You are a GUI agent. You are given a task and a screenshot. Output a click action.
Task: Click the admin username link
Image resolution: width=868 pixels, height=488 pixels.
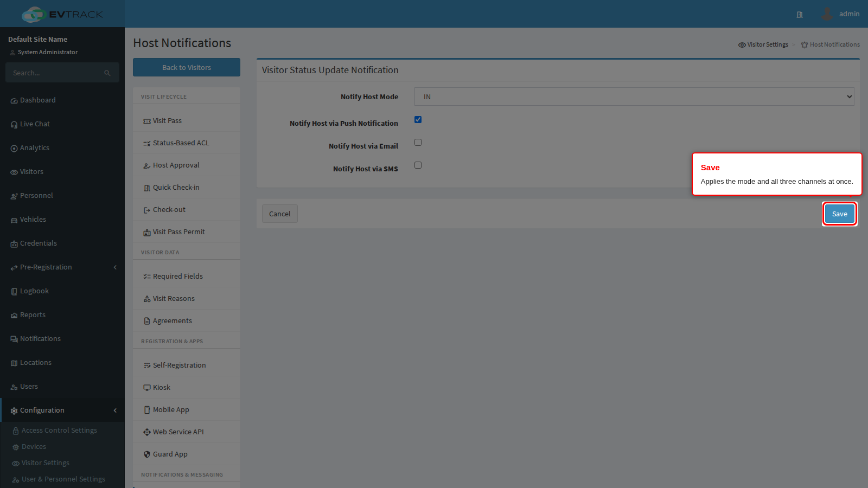[849, 14]
